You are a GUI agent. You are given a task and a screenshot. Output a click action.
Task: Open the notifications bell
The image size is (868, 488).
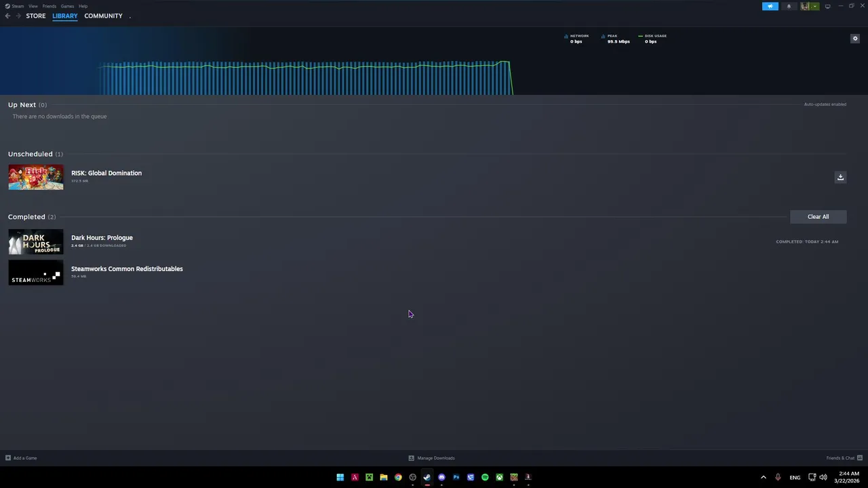click(x=789, y=6)
